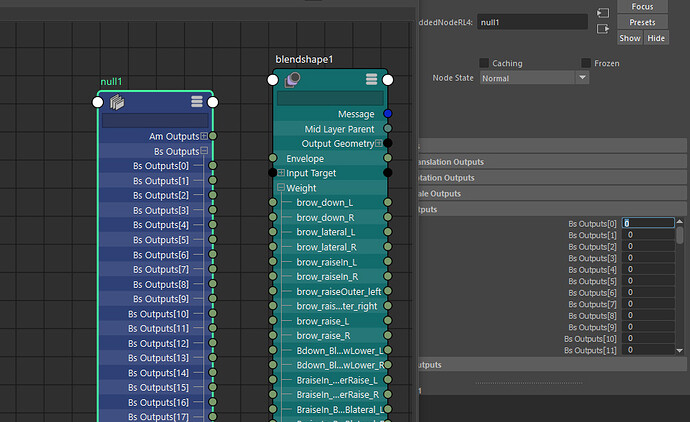Enable the Caching checkbox
This screenshot has width=690, height=422.
point(485,63)
